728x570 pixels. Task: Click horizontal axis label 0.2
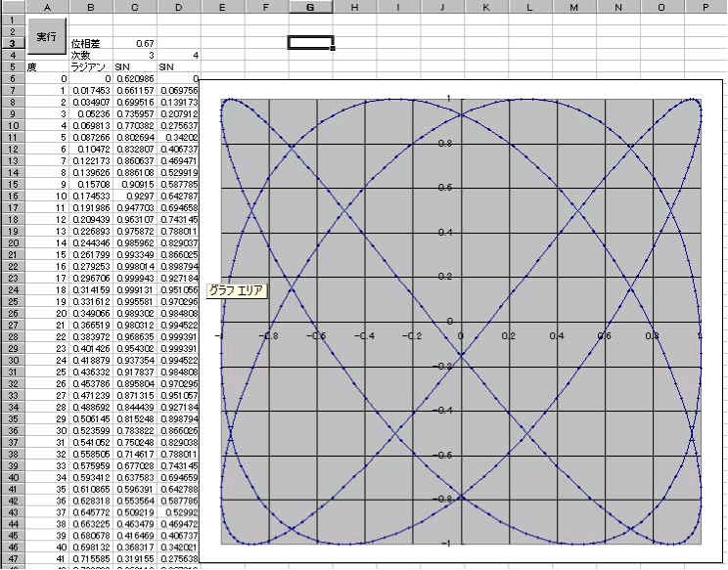click(x=509, y=335)
